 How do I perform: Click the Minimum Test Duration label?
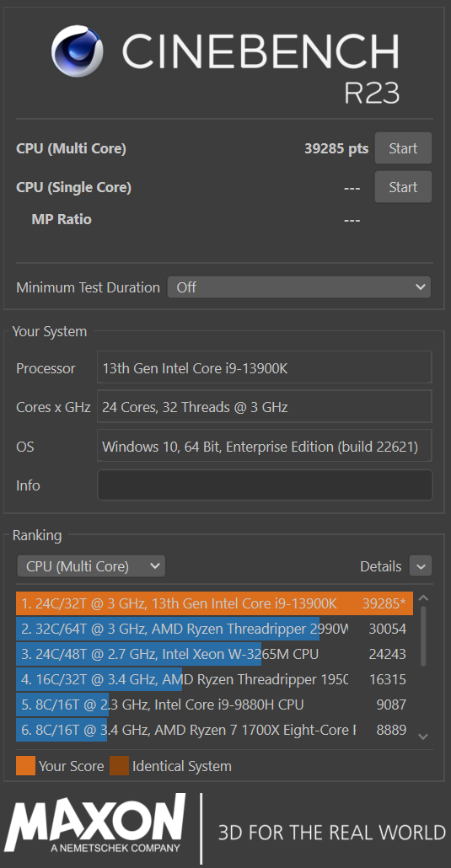(89, 287)
